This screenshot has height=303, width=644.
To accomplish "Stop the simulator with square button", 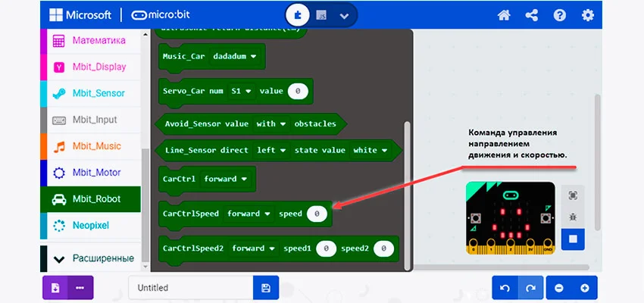I will coord(574,239).
